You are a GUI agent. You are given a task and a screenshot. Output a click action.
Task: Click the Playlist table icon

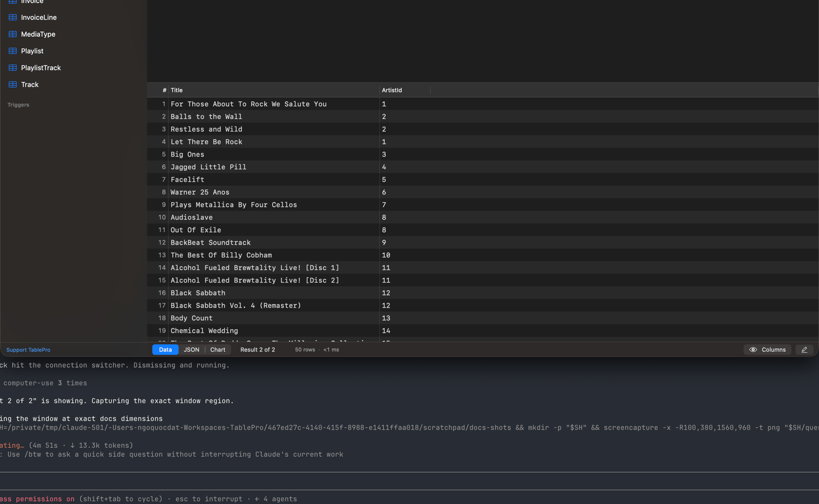(x=13, y=51)
